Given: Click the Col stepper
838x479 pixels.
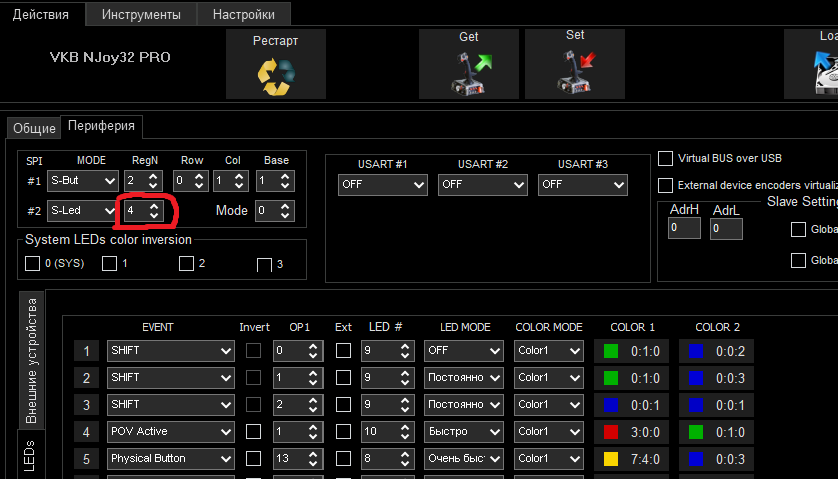Looking at the screenshot, I should tap(231, 181).
